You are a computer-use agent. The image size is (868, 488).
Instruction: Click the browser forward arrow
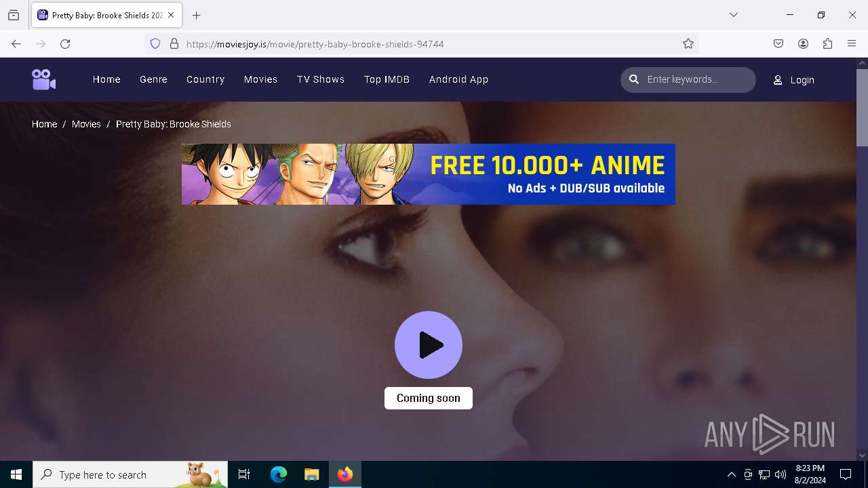pos(41,43)
